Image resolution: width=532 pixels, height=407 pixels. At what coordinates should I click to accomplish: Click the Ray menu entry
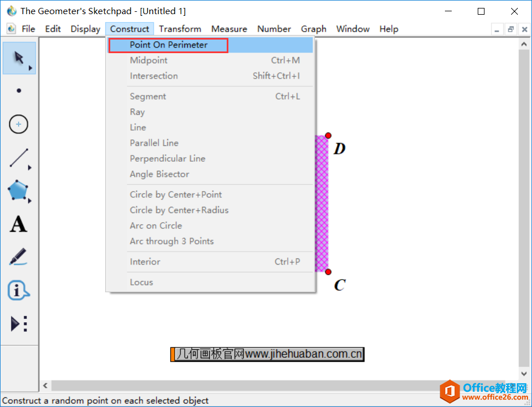click(x=210, y=112)
